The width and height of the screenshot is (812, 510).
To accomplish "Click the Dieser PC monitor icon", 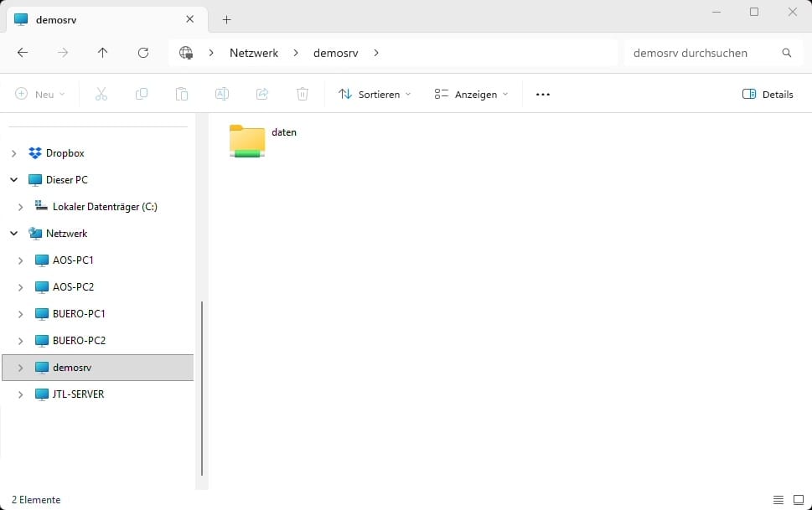I will (x=34, y=180).
